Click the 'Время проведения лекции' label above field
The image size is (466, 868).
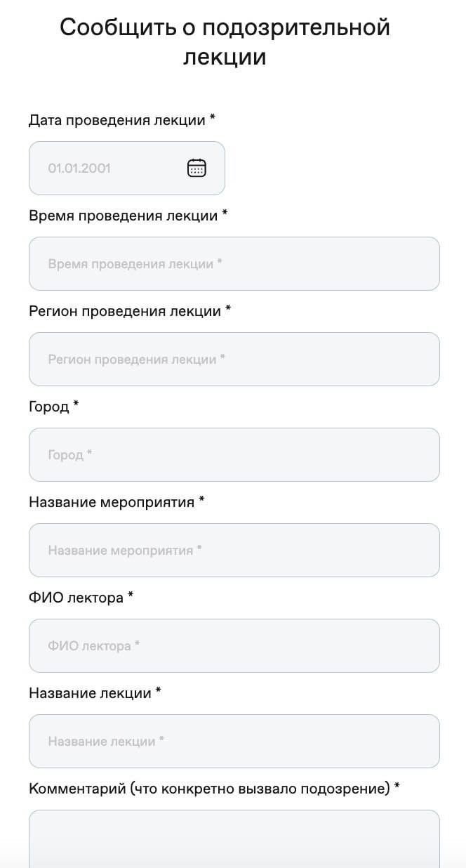click(x=123, y=216)
